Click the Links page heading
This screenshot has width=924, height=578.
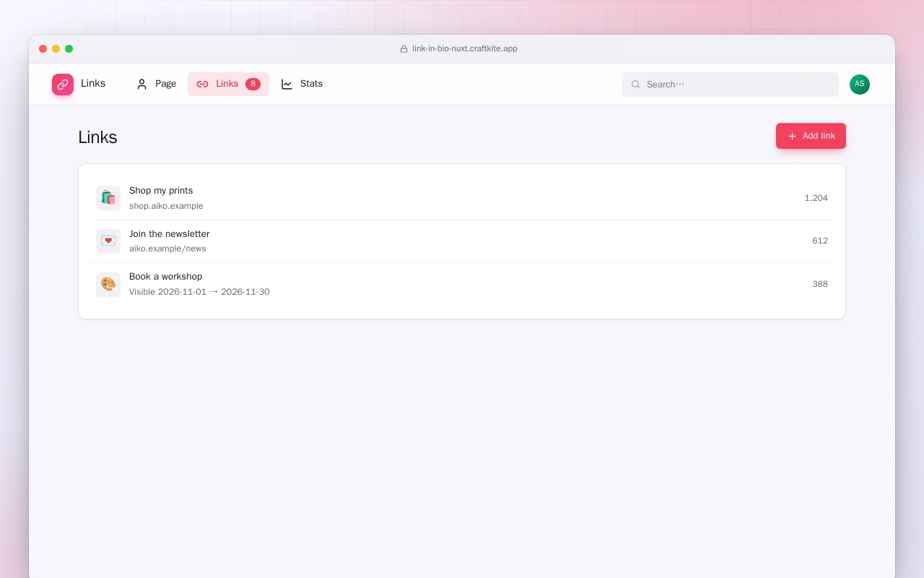click(x=97, y=137)
